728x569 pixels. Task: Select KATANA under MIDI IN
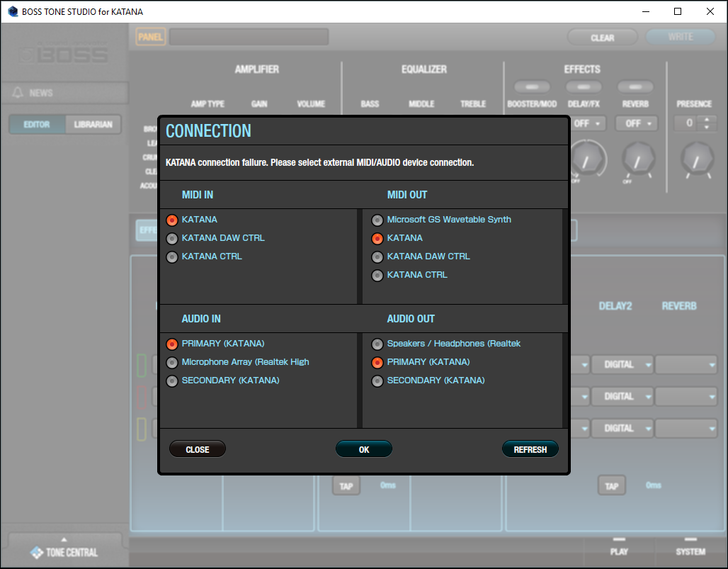pyautogui.click(x=172, y=220)
